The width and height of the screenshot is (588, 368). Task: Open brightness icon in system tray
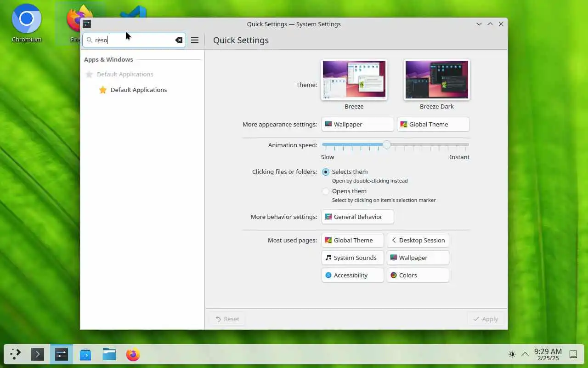(512, 354)
